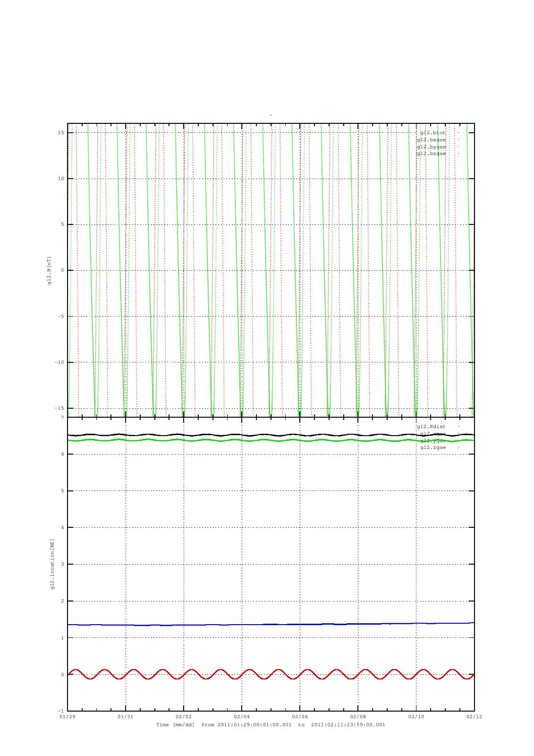Click the 02/08 date tick label
The width and height of the screenshot is (534, 756).
[x=358, y=716]
